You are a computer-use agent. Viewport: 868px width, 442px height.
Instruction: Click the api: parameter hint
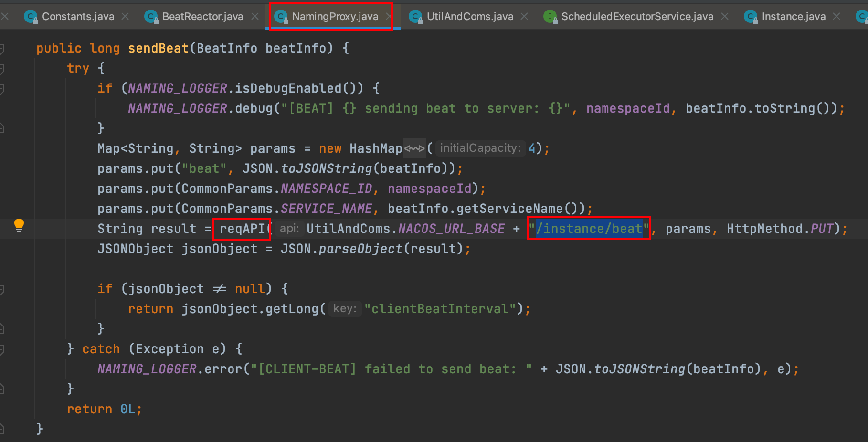coord(289,229)
